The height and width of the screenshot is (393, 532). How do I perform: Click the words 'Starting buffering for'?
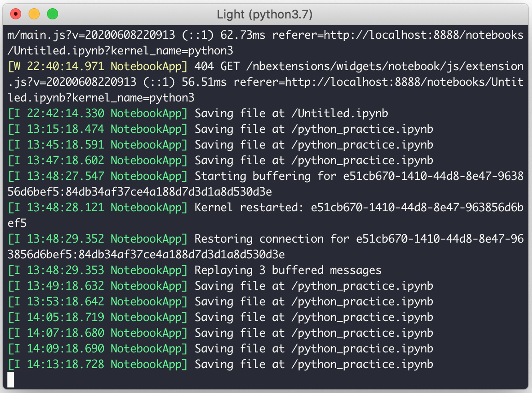click(x=266, y=176)
